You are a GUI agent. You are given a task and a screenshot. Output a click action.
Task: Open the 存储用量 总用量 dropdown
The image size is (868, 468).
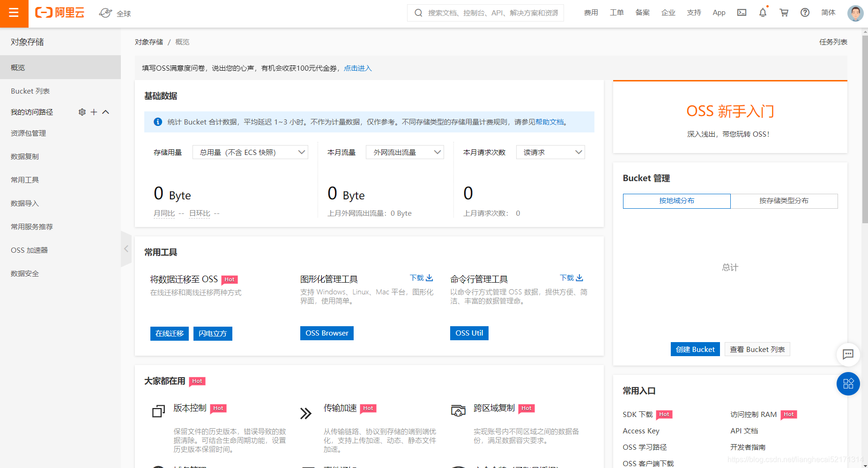pyautogui.click(x=250, y=152)
